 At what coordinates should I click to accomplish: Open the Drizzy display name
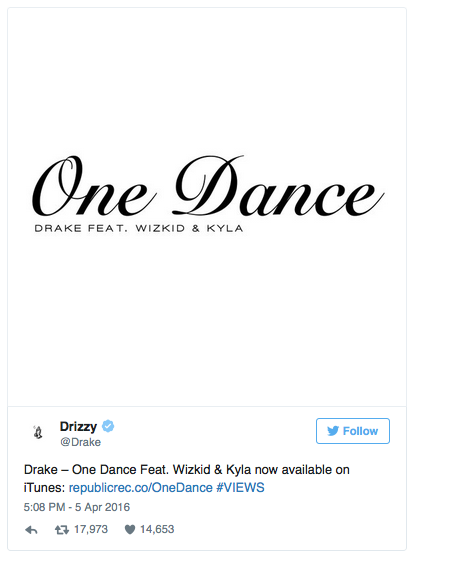coord(78,426)
